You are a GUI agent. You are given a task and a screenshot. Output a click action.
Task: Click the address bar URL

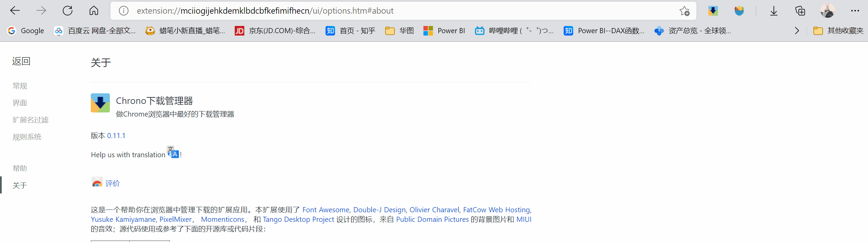coord(265,11)
